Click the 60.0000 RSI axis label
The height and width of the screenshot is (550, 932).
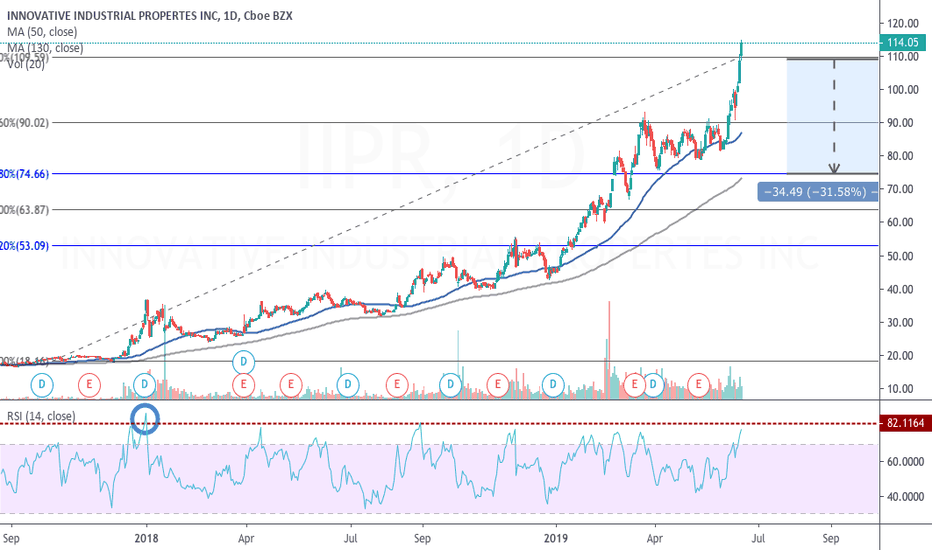(x=905, y=461)
